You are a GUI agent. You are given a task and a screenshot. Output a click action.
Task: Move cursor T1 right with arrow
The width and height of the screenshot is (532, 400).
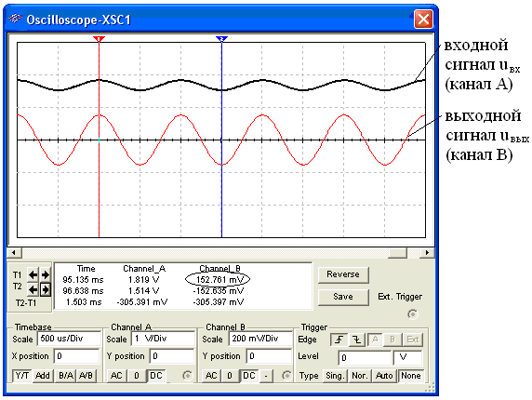click(x=46, y=274)
